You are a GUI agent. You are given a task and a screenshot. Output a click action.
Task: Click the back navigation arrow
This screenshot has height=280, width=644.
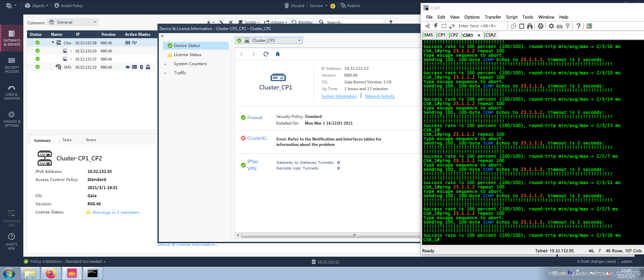pos(242,54)
